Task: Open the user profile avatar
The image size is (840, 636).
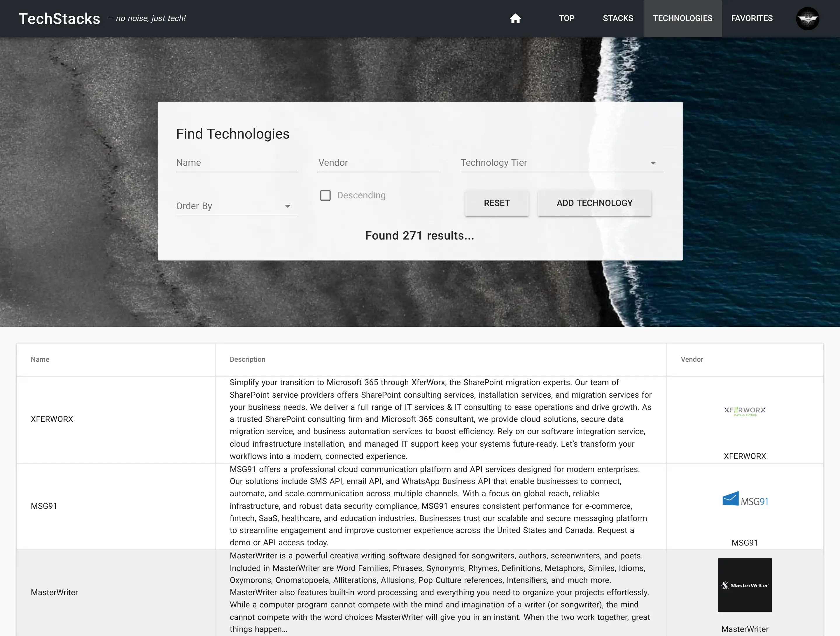Action: coord(807,19)
